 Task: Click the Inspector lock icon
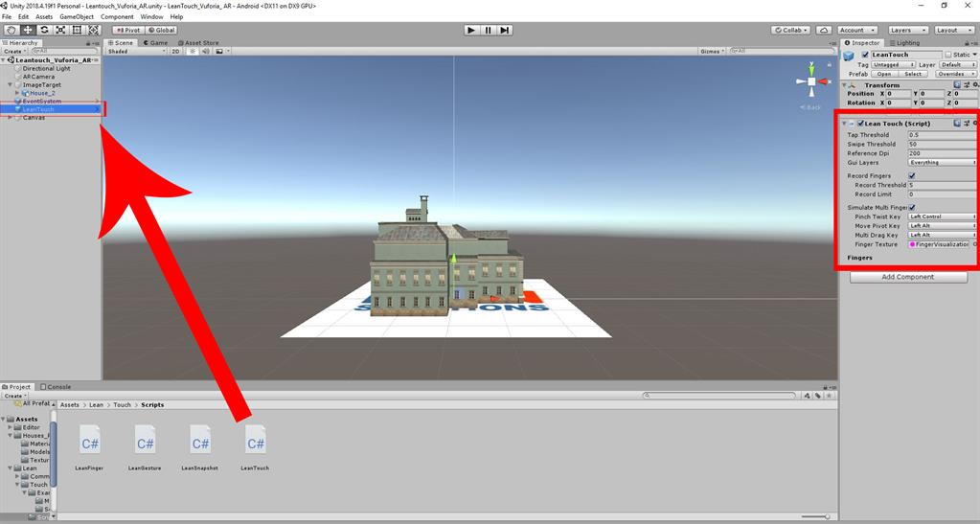click(968, 43)
